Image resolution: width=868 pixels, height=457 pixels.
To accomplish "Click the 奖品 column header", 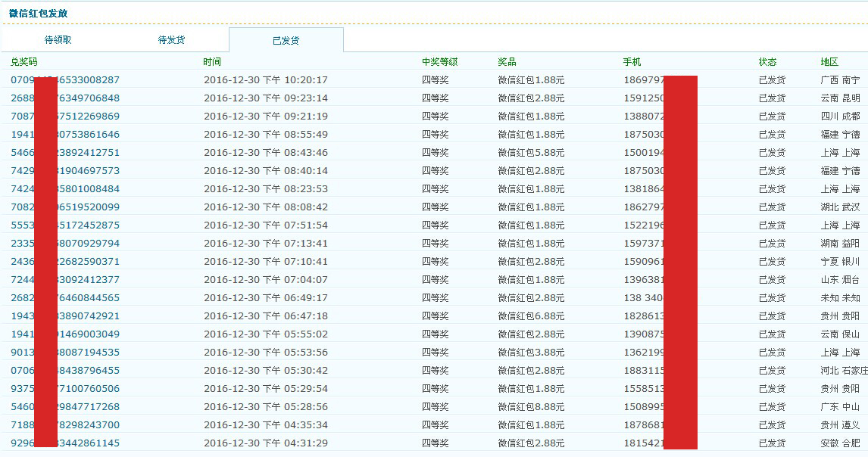I will point(507,62).
